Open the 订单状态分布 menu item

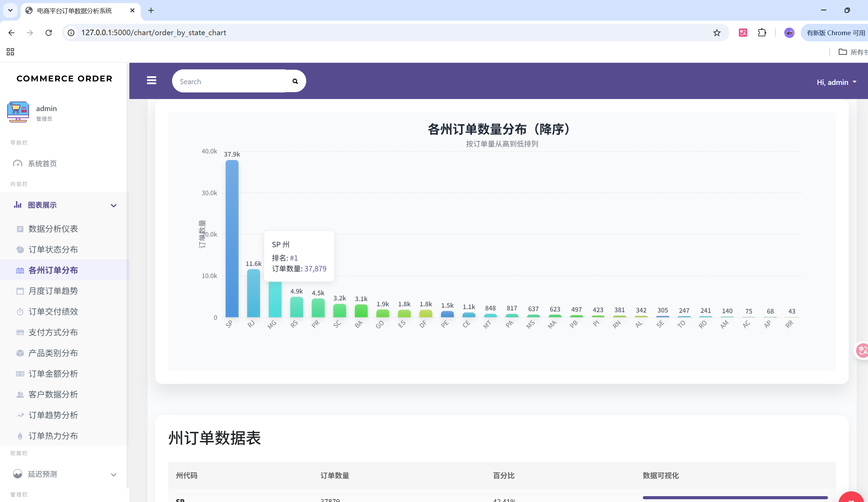point(53,249)
